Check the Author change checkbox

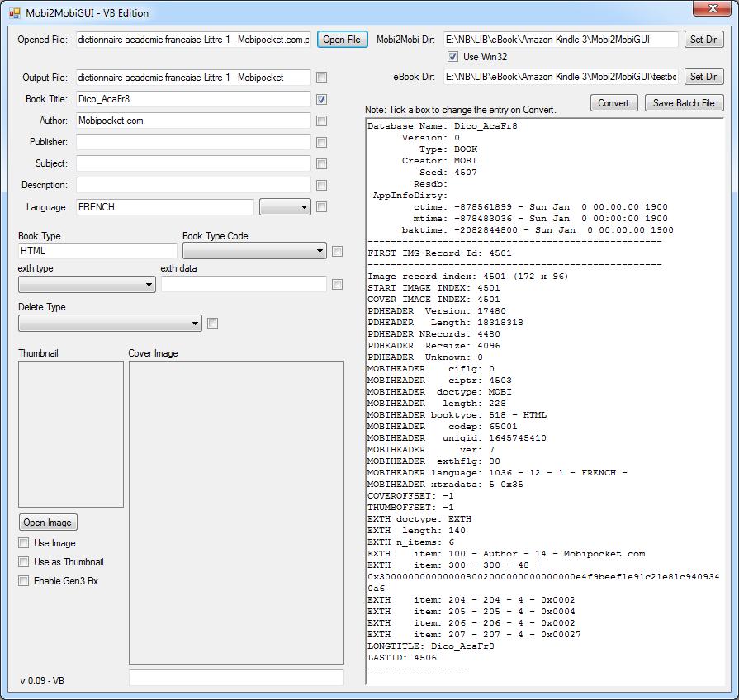pyautogui.click(x=322, y=121)
